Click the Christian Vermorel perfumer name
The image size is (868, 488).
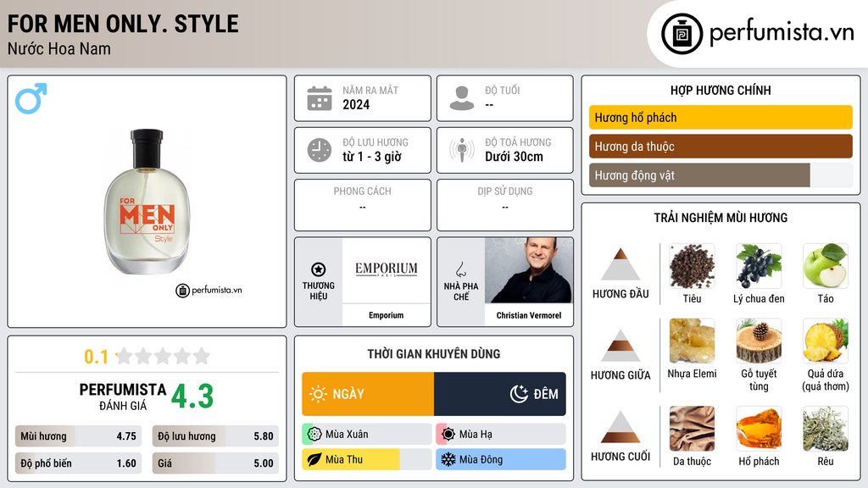529,315
